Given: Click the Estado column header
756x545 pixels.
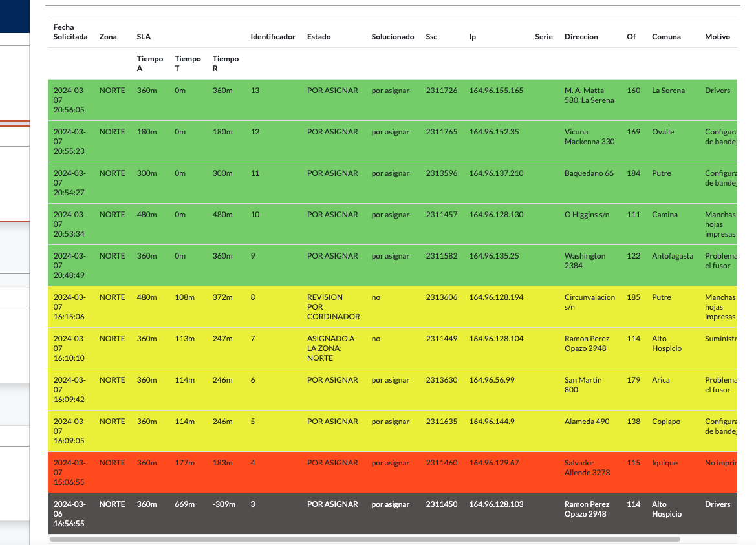Looking at the screenshot, I should tap(319, 37).
